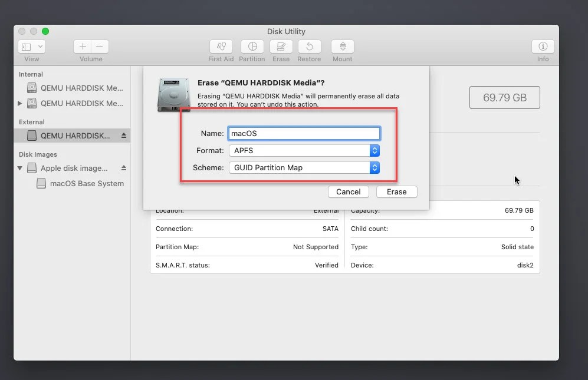Run First Aid from the toolbar
588x380 pixels.
[x=221, y=48]
